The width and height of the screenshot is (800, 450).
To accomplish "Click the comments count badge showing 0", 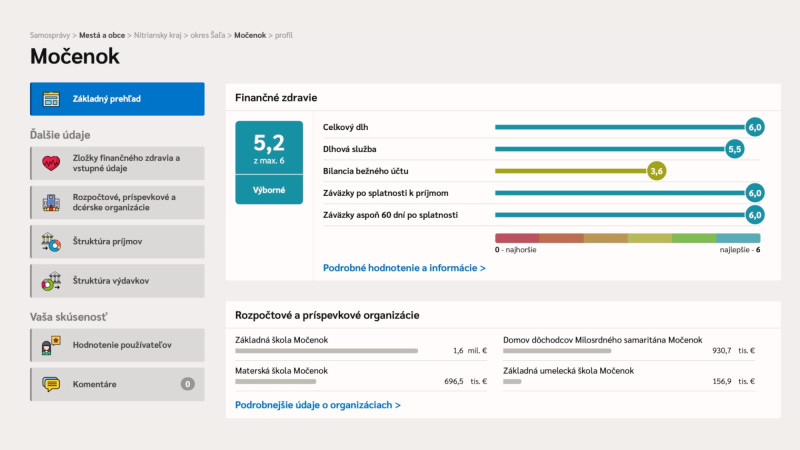I will (x=187, y=384).
